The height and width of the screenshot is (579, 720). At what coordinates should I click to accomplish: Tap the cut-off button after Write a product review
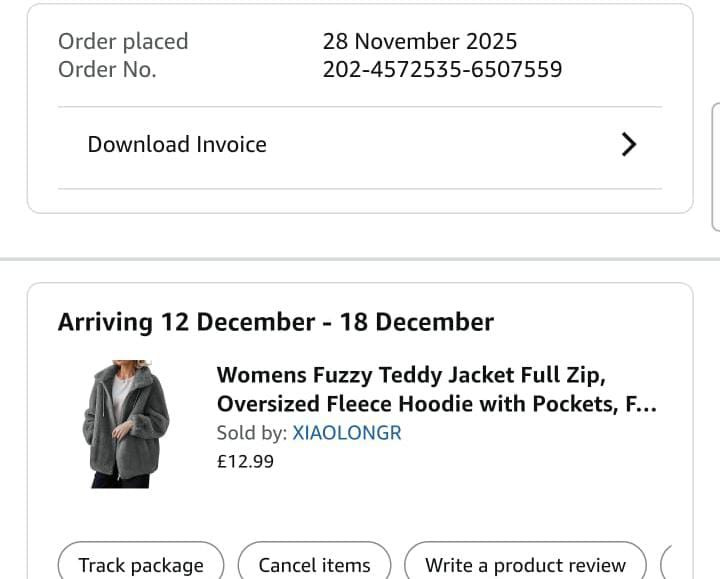tap(667, 564)
